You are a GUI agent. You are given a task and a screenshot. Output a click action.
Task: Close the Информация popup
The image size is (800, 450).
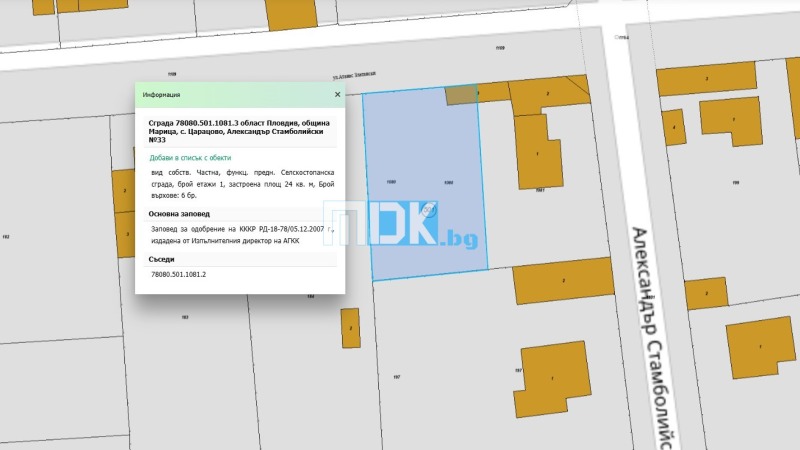point(337,94)
